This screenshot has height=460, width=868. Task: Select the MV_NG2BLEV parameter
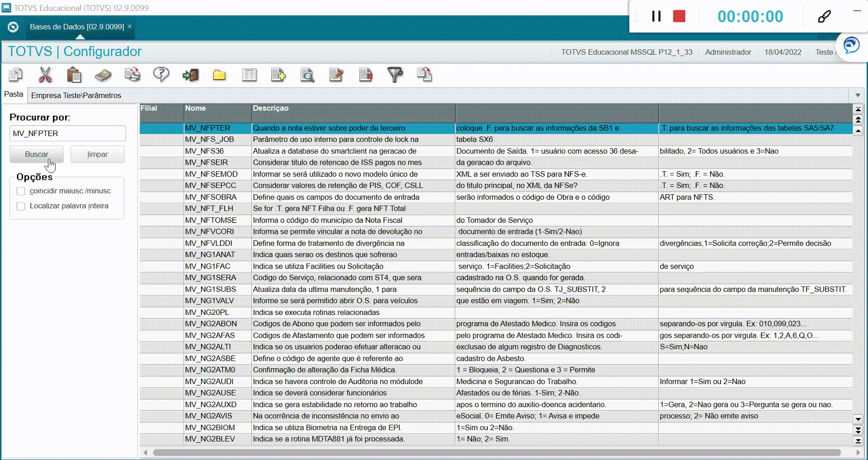496,439
